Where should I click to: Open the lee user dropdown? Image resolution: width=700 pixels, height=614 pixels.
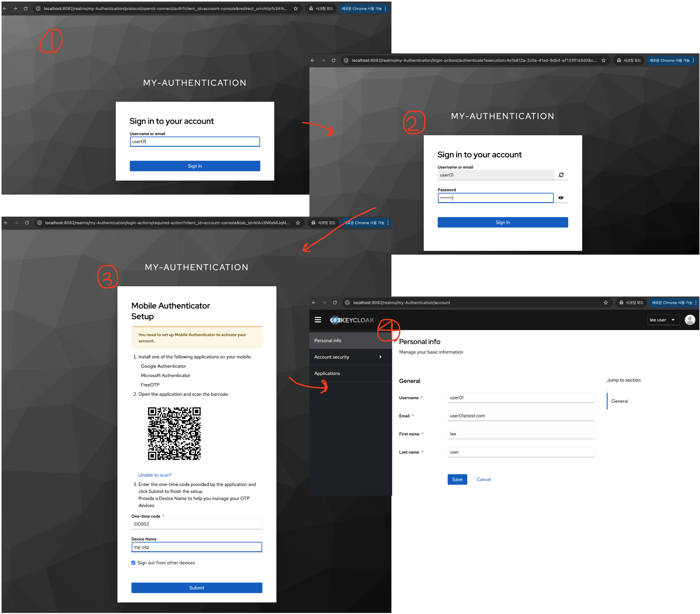coord(662,320)
